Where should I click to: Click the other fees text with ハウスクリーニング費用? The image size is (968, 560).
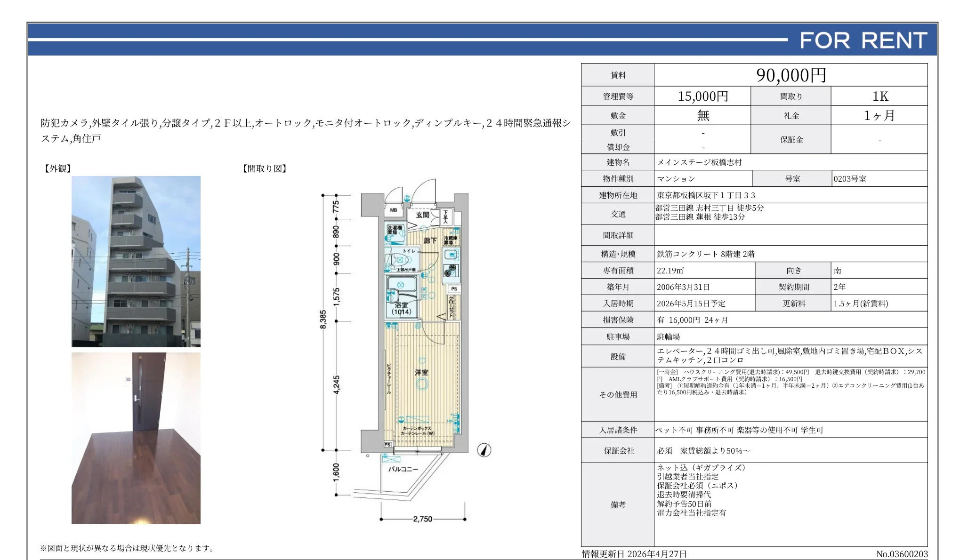click(791, 382)
